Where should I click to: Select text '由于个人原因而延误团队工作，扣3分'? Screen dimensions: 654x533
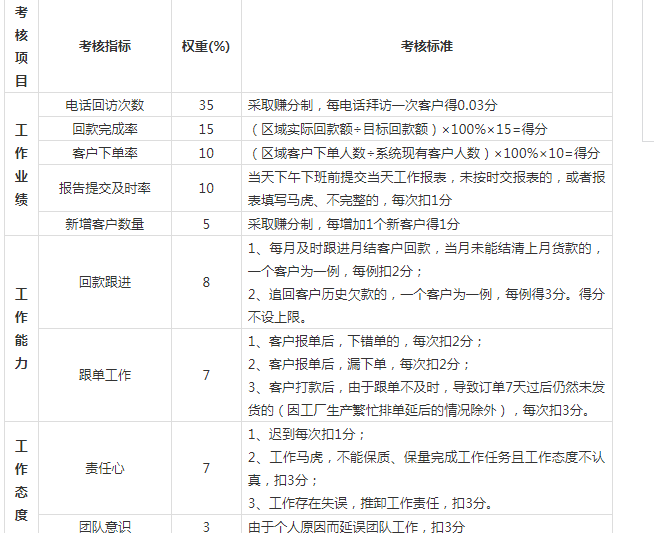[x=356, y=526]
